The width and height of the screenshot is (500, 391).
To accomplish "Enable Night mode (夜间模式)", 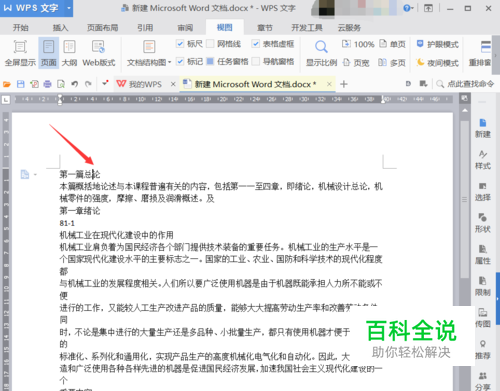I will coord(438,63).
